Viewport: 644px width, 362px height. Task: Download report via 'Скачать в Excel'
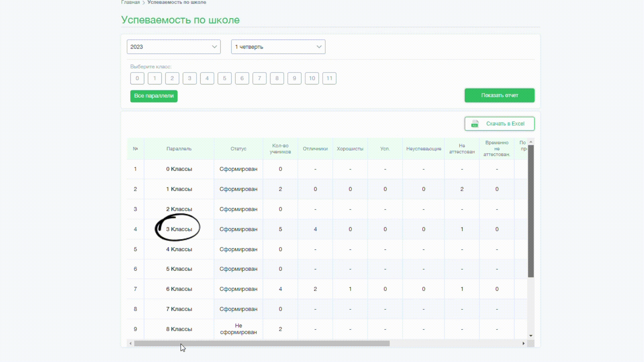(499, 124)
